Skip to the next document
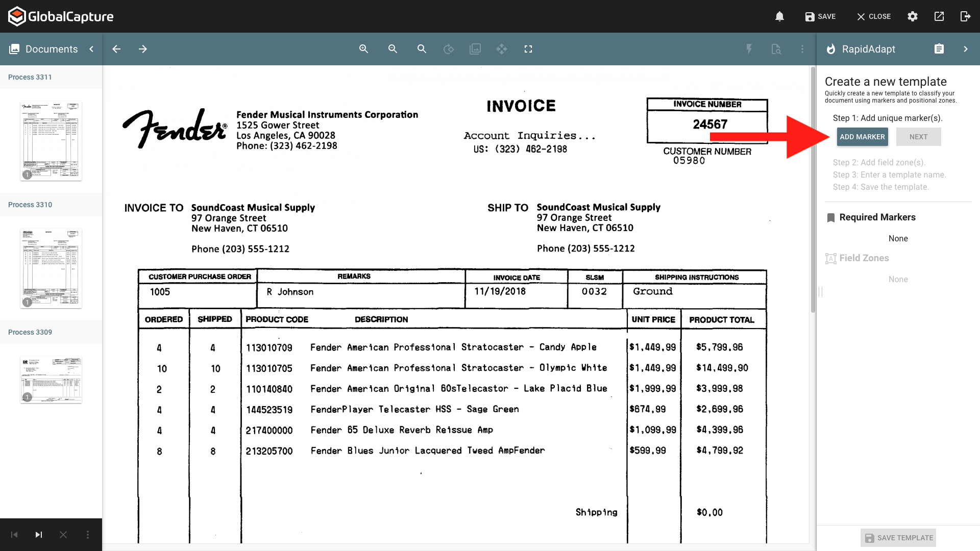980x551 pixels. (39, 535)
